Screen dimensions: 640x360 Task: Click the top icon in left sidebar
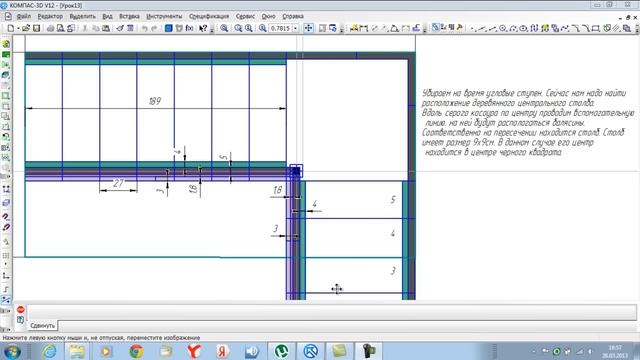(x=6, y=44)
